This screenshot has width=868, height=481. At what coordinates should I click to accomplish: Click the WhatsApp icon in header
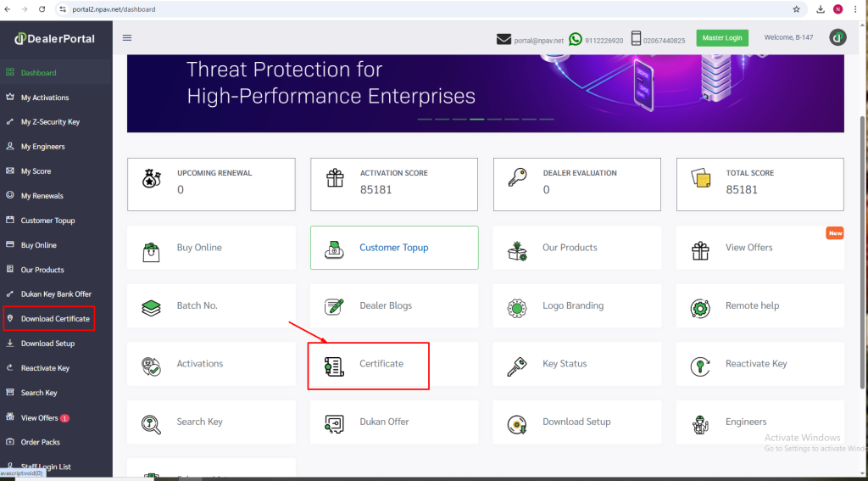click(576, 39)
